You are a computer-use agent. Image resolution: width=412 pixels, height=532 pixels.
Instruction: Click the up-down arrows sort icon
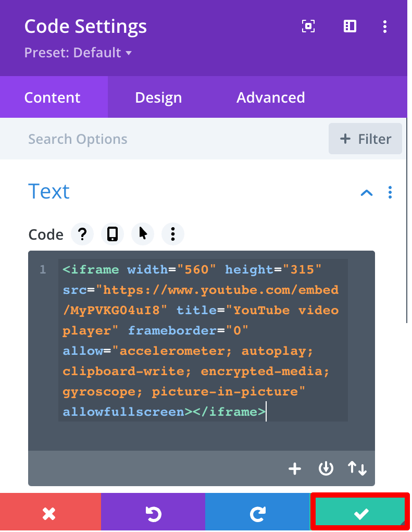tap(357, 469)
